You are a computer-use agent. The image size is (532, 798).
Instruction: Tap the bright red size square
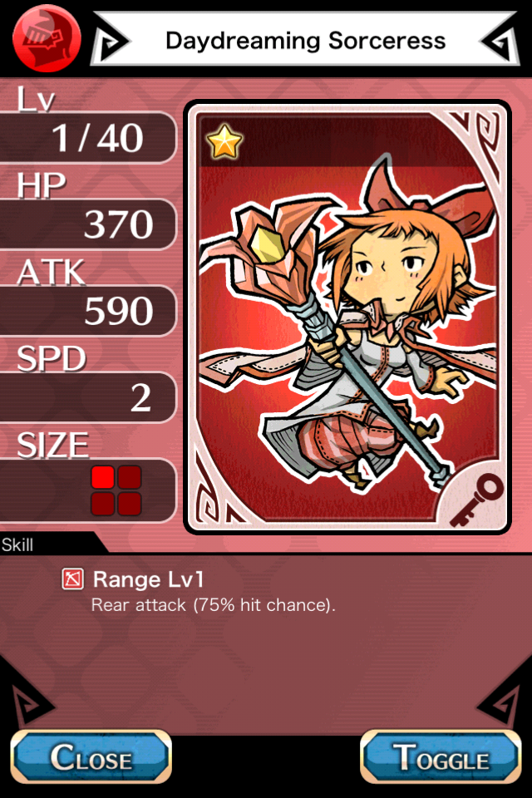click(102, 477)
